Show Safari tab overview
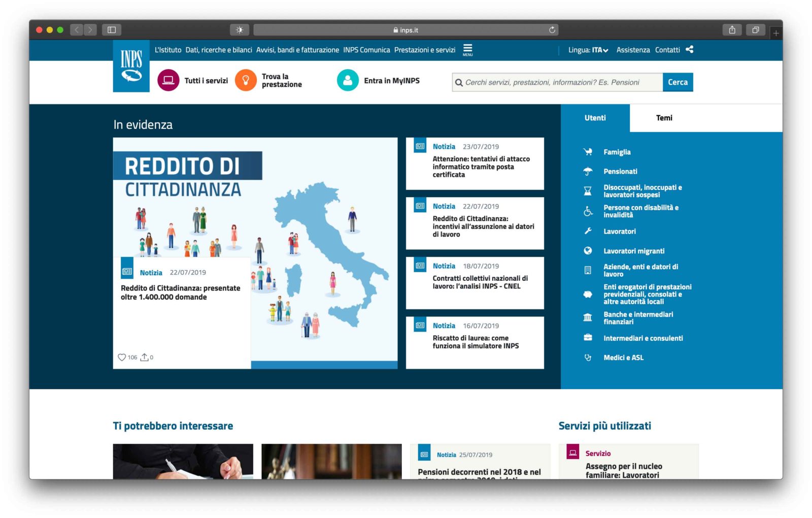Image resolution: width=812 pixels, height=518 pixels. click(755, 30)
